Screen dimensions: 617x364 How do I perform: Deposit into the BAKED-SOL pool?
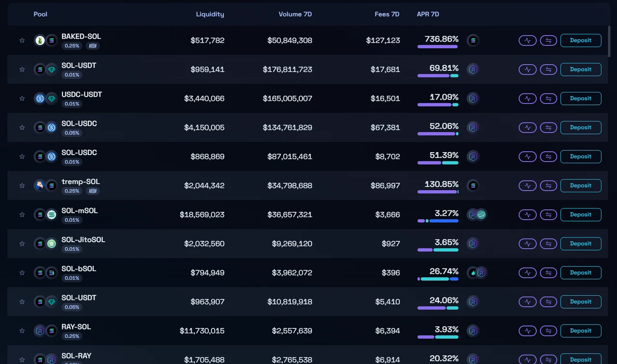[x=581, y=40]
